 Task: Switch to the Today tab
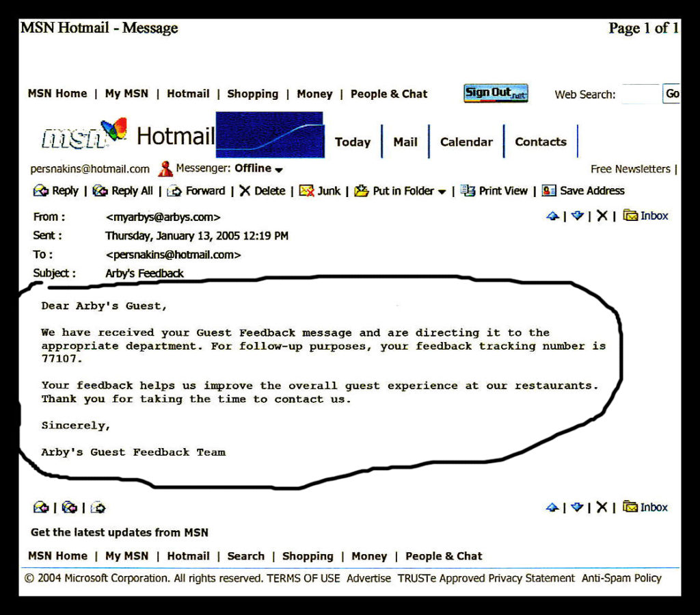353,142
